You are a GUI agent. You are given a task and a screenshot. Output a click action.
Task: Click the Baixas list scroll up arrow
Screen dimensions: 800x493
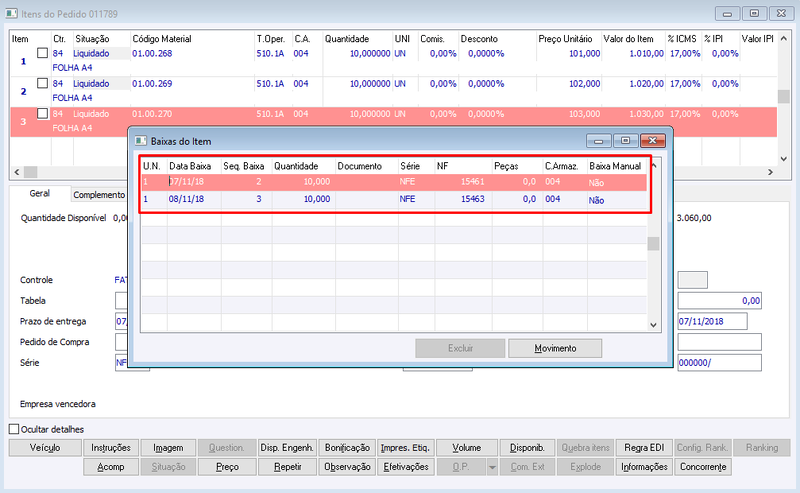coord(653,165)
